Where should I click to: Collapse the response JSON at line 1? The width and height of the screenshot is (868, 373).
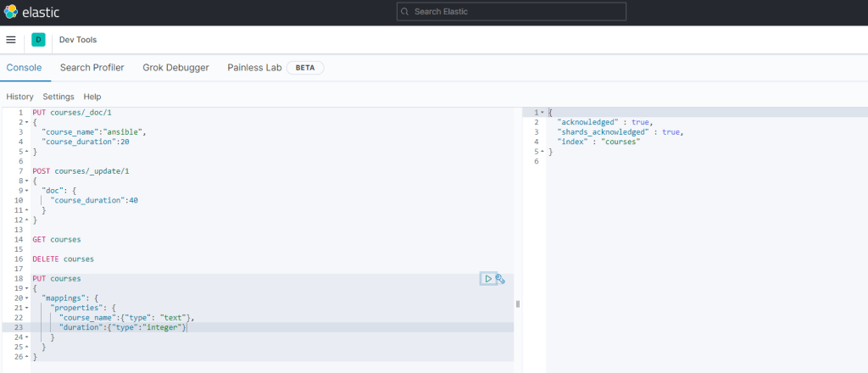pos(542,113)
